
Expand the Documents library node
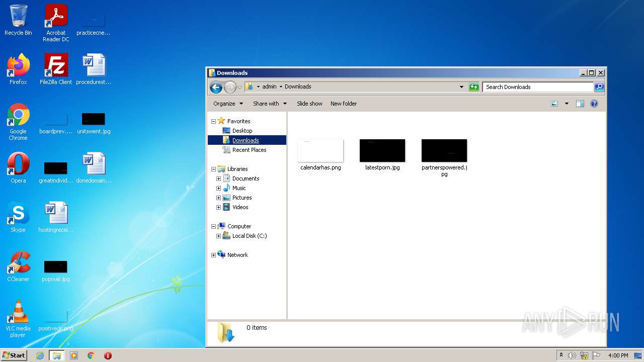218,178
